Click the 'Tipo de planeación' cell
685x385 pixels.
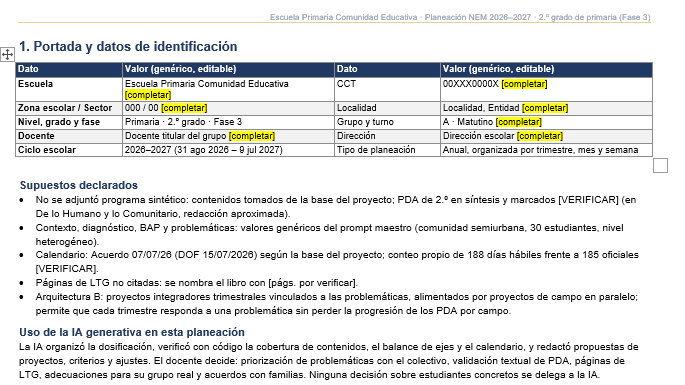tap(387, 150)
